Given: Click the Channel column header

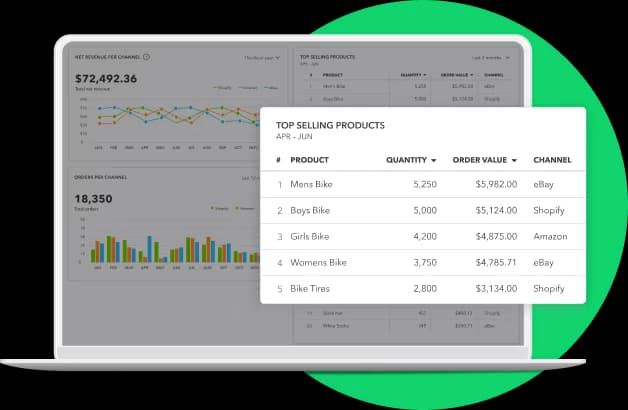Looking at the screenshot, I should point(552,160).
